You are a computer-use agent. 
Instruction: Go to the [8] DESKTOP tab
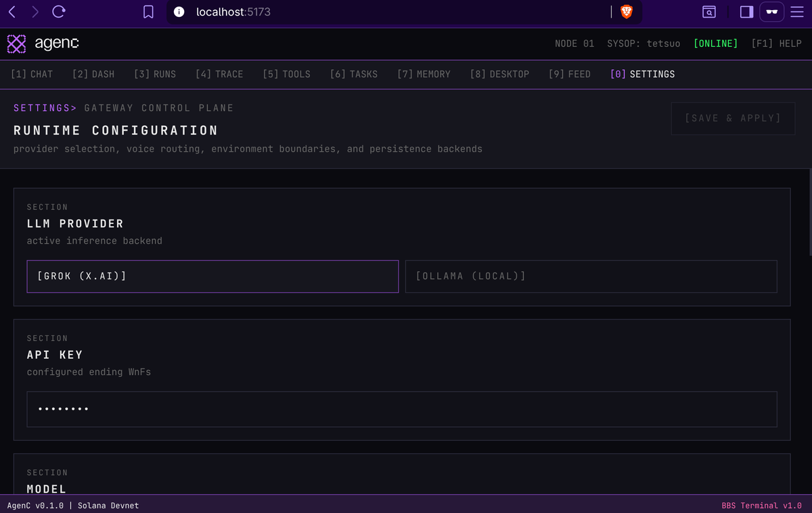[500, 74]
